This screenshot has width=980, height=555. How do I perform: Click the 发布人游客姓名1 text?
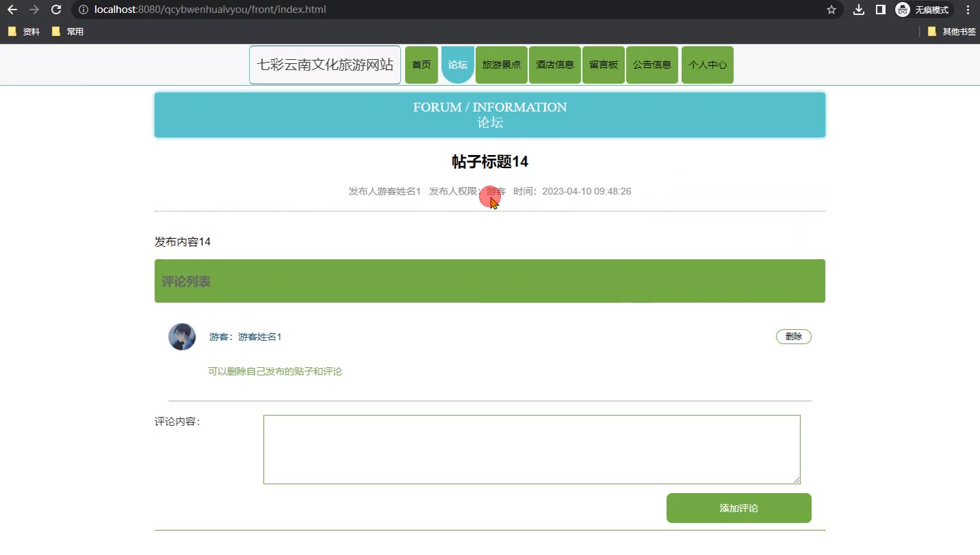click(385, 192)
